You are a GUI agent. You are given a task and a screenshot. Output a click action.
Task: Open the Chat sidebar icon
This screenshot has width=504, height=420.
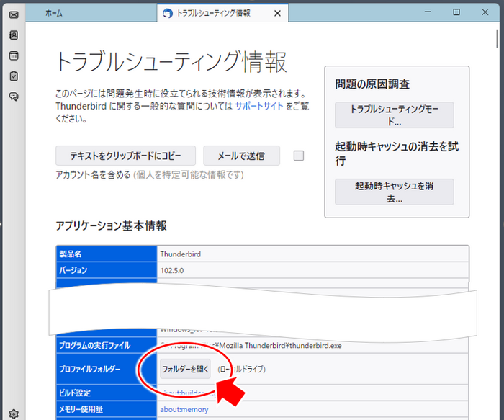pyautogui.click(x=14, y=97)
